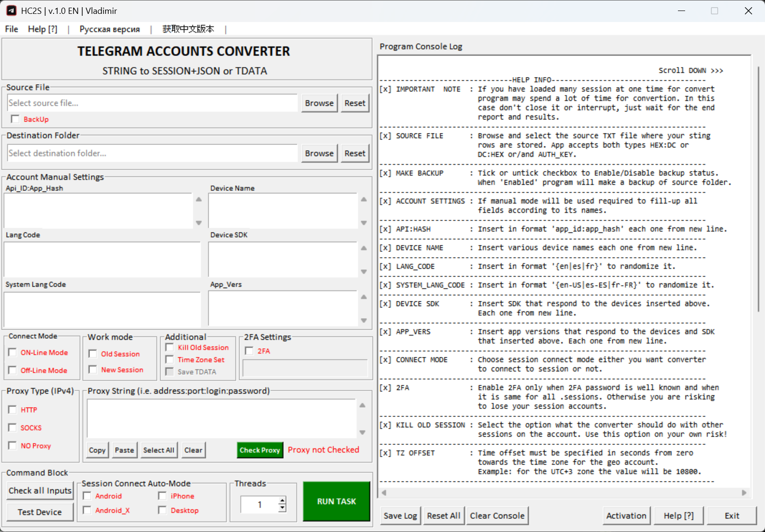The image size is (765, 532).
Task: Click Select All for proxy string
Action: pos(159,450)
